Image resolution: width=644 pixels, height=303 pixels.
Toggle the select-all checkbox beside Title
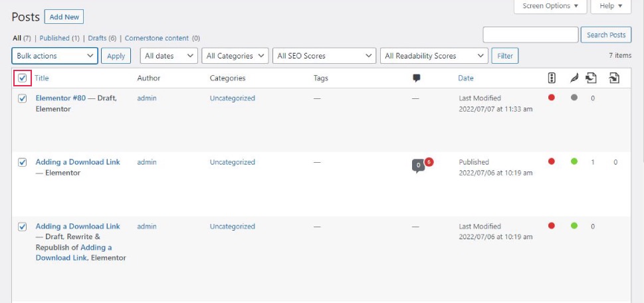coord(23,78)
